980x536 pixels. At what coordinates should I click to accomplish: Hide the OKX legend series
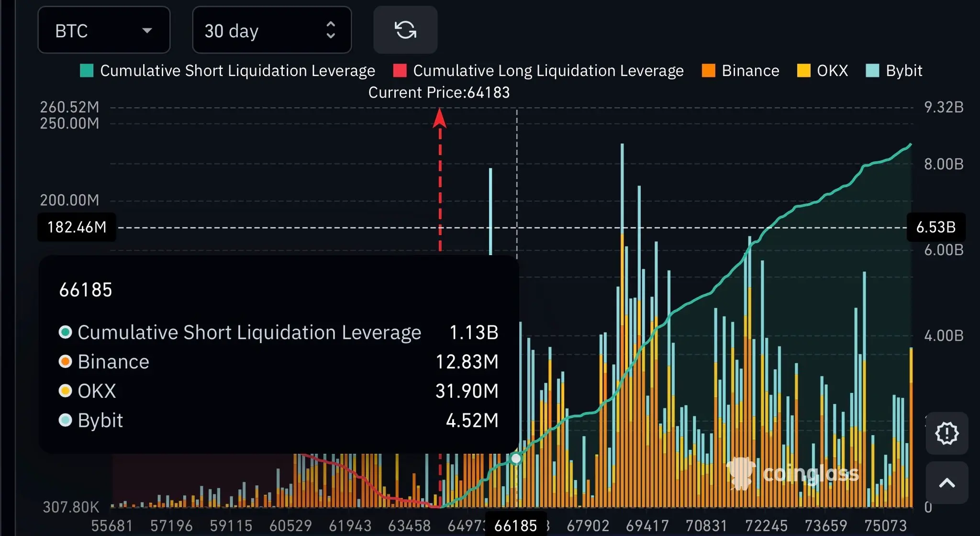(832, 71)
